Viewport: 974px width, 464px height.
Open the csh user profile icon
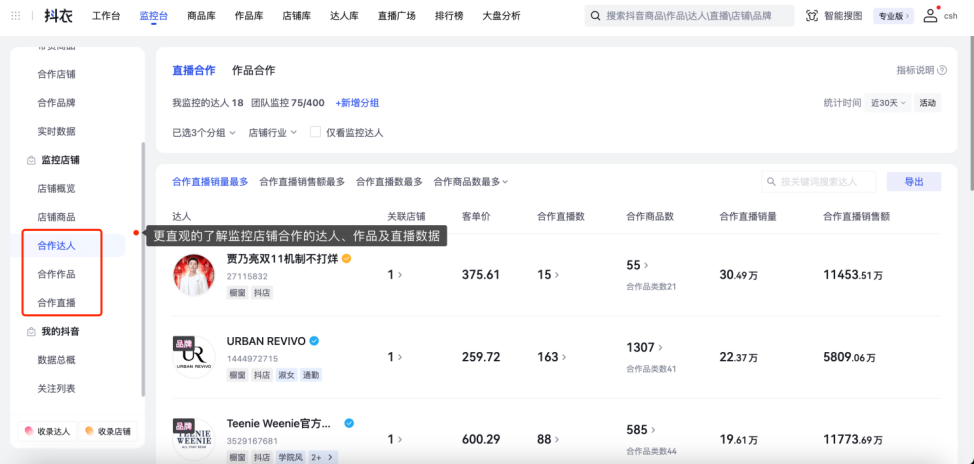[x=930, y=16]
